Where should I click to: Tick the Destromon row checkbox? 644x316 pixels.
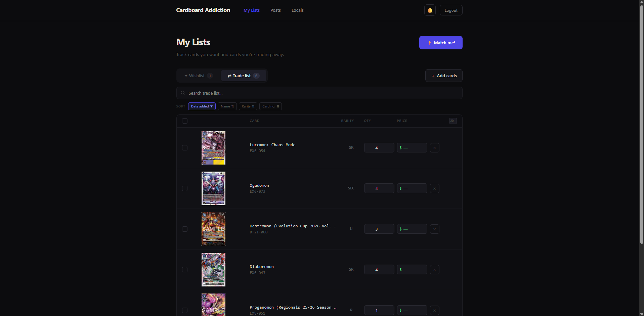(185, 229)
